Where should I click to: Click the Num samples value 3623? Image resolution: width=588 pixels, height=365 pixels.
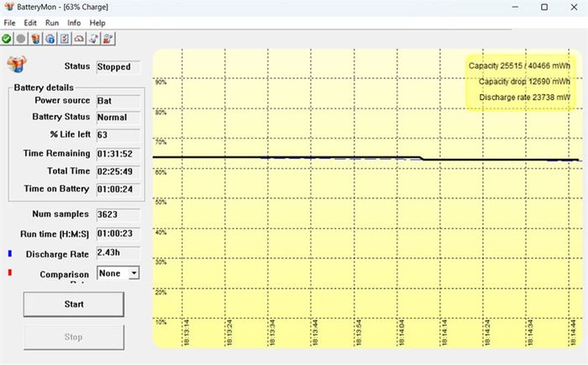pos(108,214)
